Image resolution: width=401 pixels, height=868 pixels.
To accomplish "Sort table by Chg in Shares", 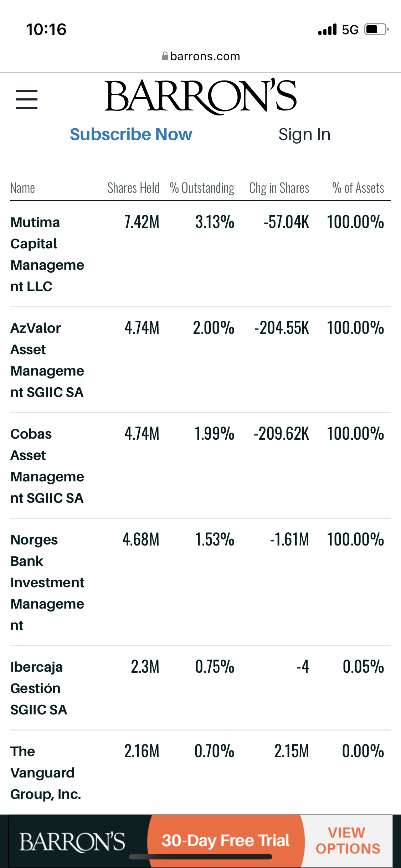I will [x=279, y=188].
